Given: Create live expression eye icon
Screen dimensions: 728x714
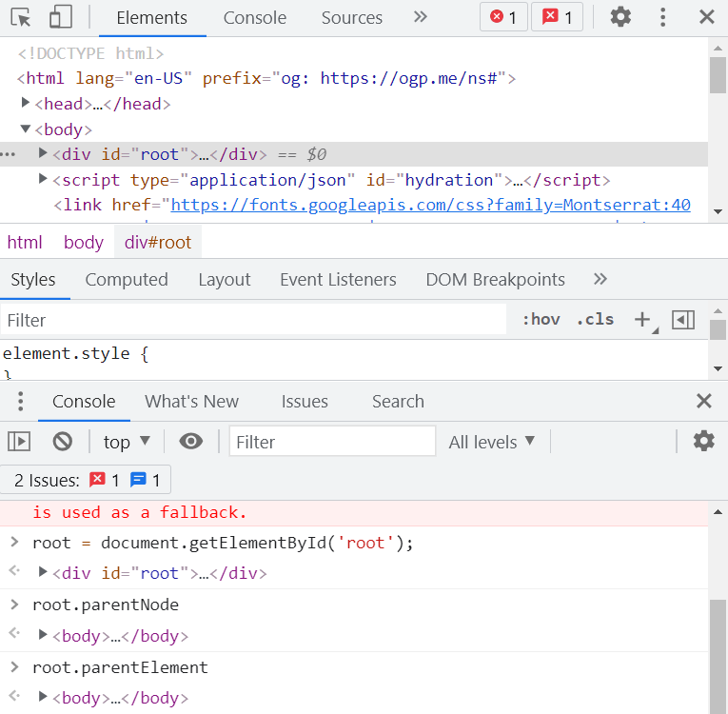Looking at the screenshot, I should [191, 442].
